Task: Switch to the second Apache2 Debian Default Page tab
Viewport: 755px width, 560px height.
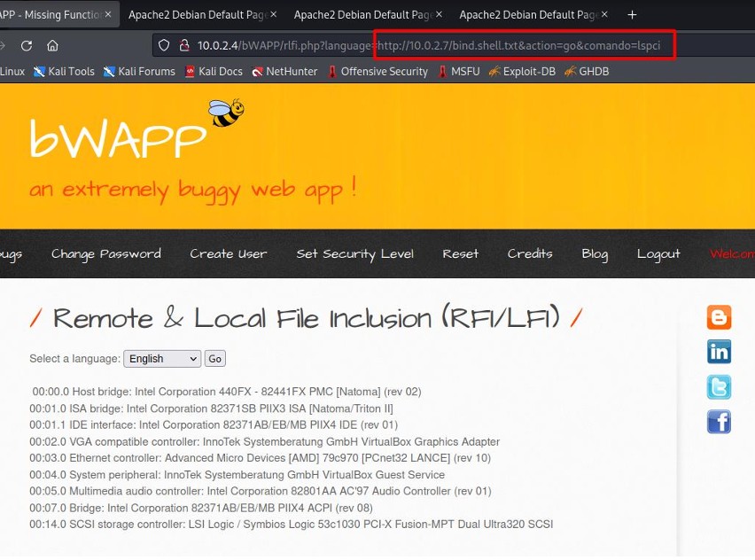Action: click(x=364, y=14)
